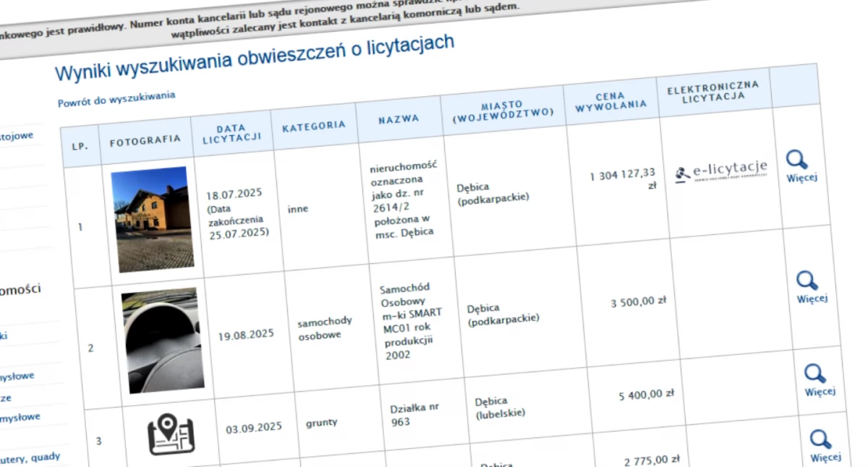The width and height of the screenshot is (868, 467).
Task: Click the Dębica (lubelskie) city cell
Action: pos(500,408)
